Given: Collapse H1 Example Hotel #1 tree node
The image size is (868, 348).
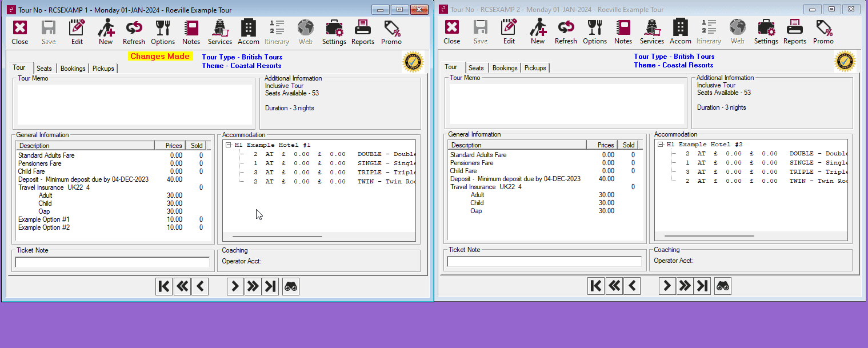Looking at the screenshot, I should click(x=228, y=145).
